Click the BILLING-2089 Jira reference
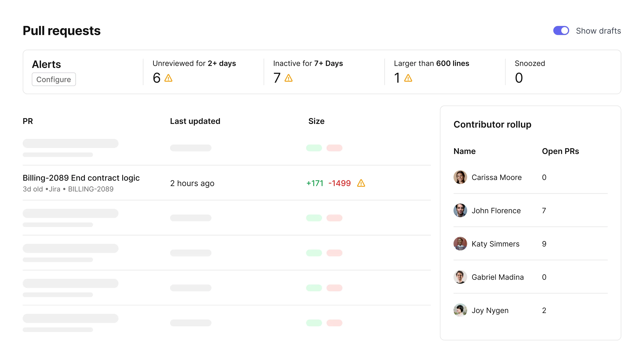 click(x=91, y=189)
